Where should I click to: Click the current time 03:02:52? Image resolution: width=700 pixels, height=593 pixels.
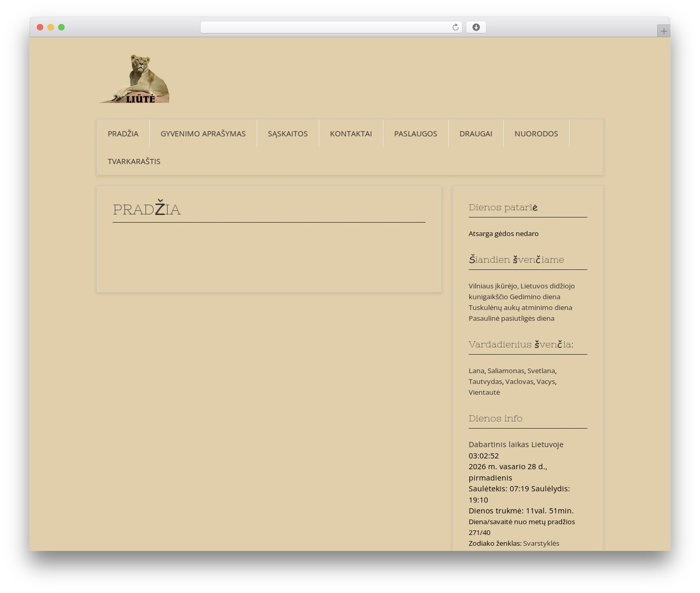pos(483,456)
